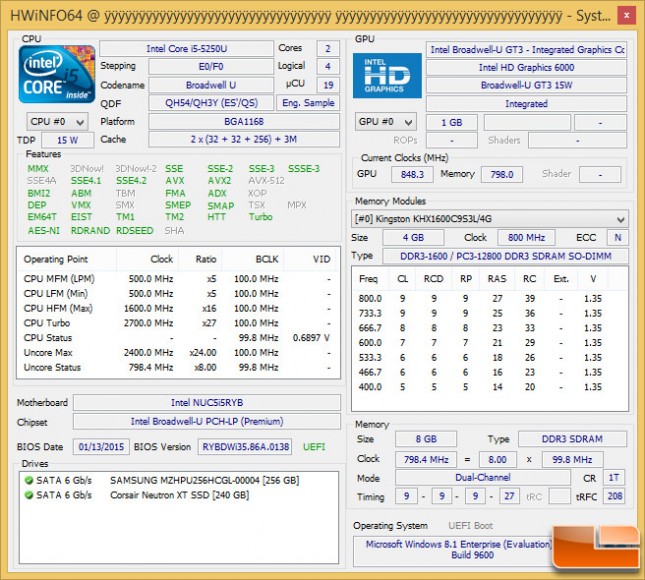The image size is (645, 580).
Task: Click the ECC N value
Action: point(618,237)
